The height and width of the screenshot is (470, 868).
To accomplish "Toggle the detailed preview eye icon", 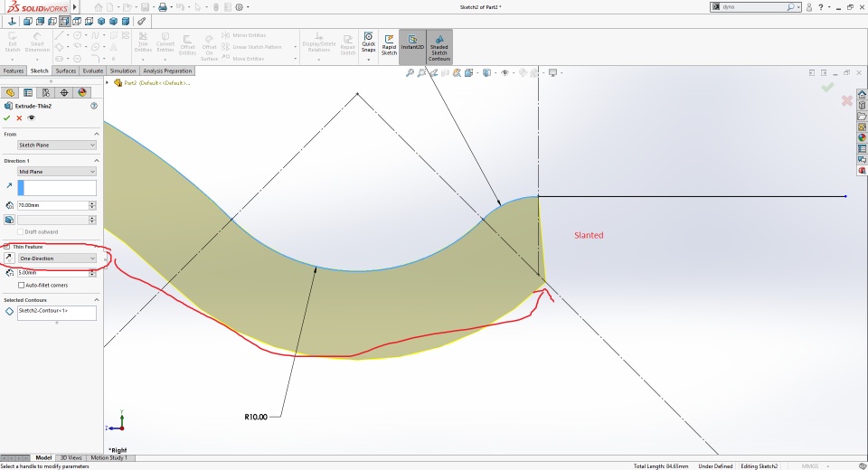I will [31, 117].
